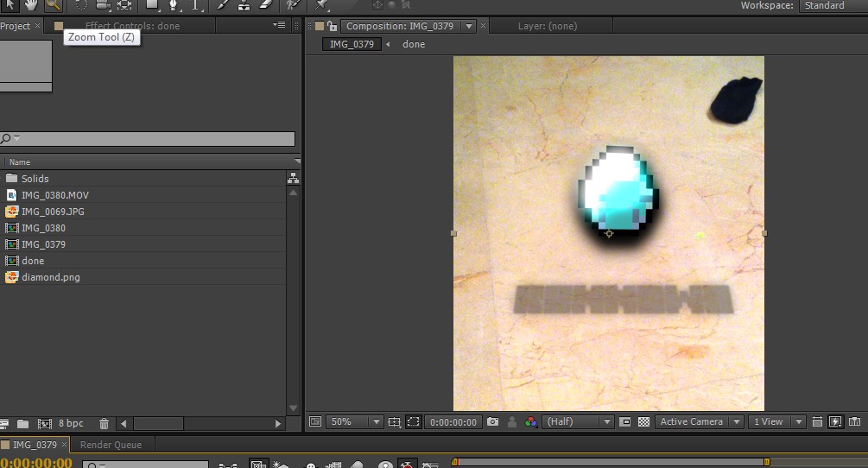Open the 1 View layout dropdown

point(777,422)
